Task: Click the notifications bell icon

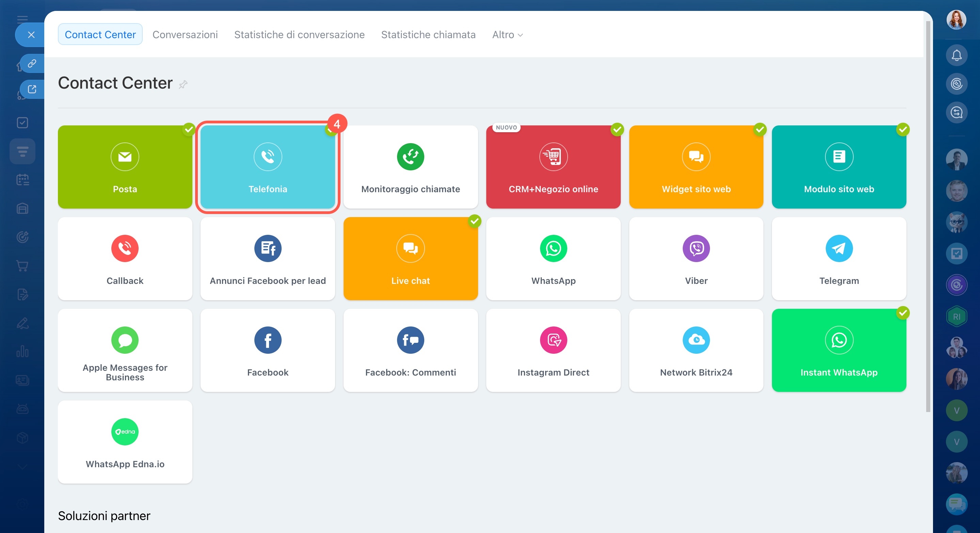Action: 956,56
